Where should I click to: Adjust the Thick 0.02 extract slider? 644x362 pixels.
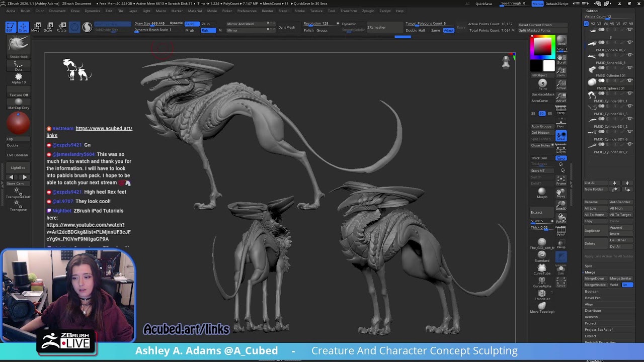[541, 228]
